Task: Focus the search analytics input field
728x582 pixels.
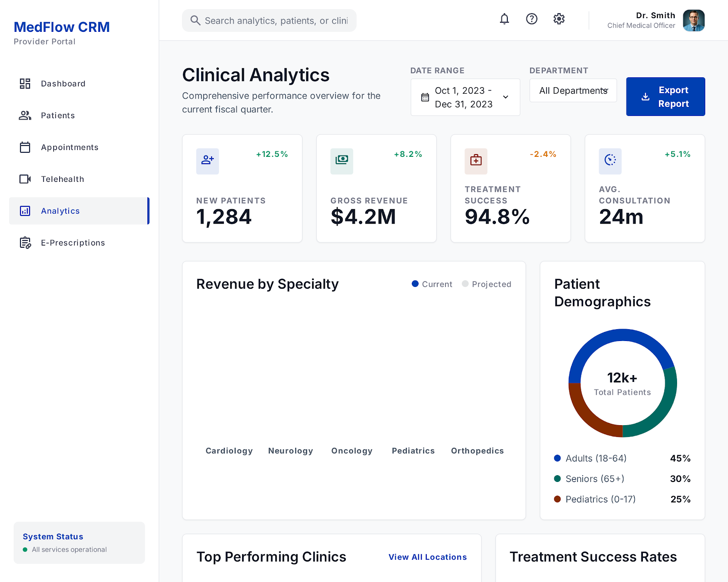Action: click(x=269, y=20)
